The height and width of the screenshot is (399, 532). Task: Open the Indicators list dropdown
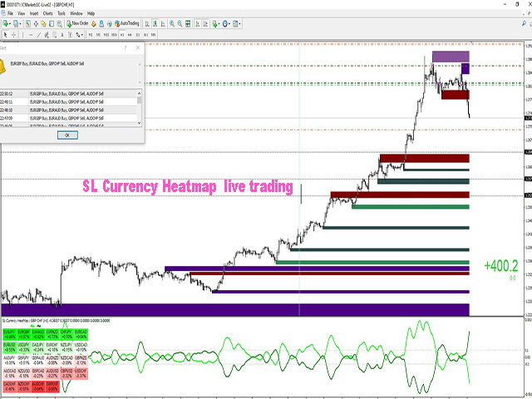(x=216, y=24)
